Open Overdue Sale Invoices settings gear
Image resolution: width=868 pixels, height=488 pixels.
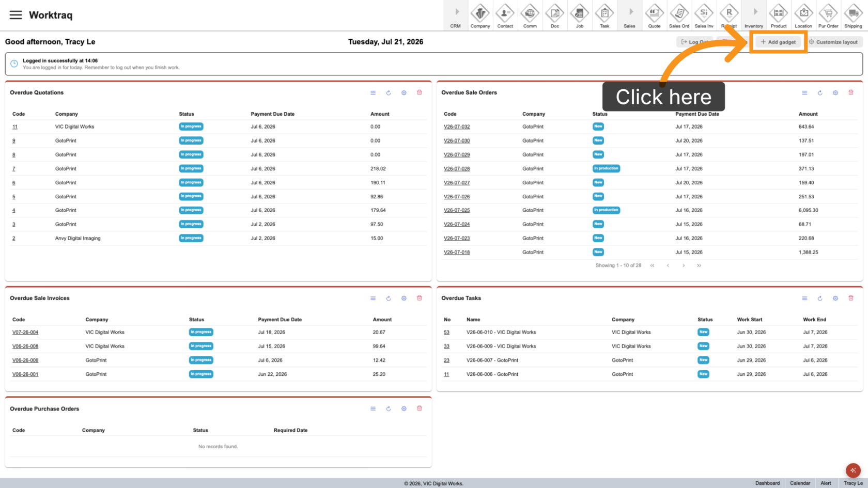pos(404,298)
